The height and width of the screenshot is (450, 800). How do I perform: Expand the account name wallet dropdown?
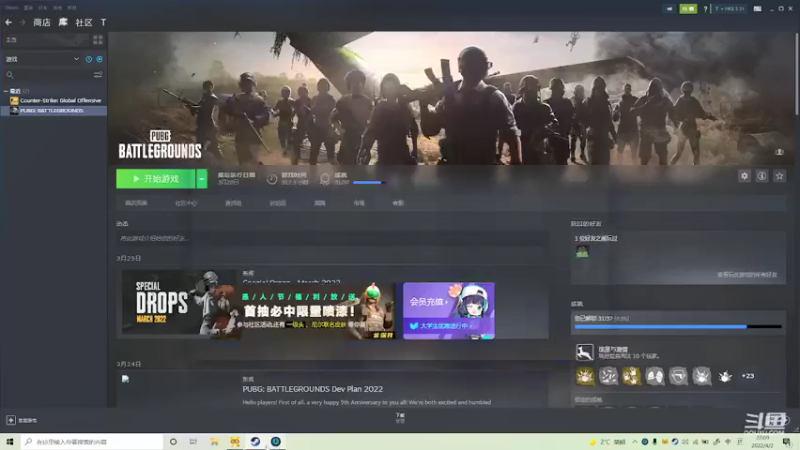coord(730,9)
